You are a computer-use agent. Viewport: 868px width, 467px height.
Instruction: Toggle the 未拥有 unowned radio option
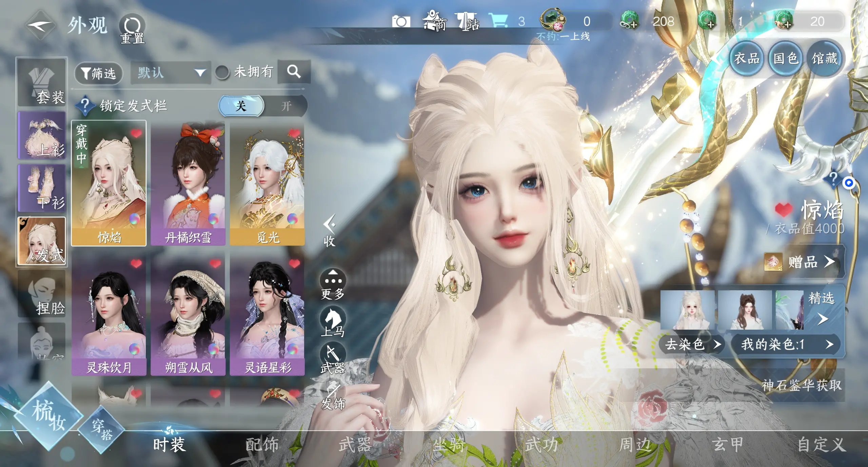click(x=222, y=72)
